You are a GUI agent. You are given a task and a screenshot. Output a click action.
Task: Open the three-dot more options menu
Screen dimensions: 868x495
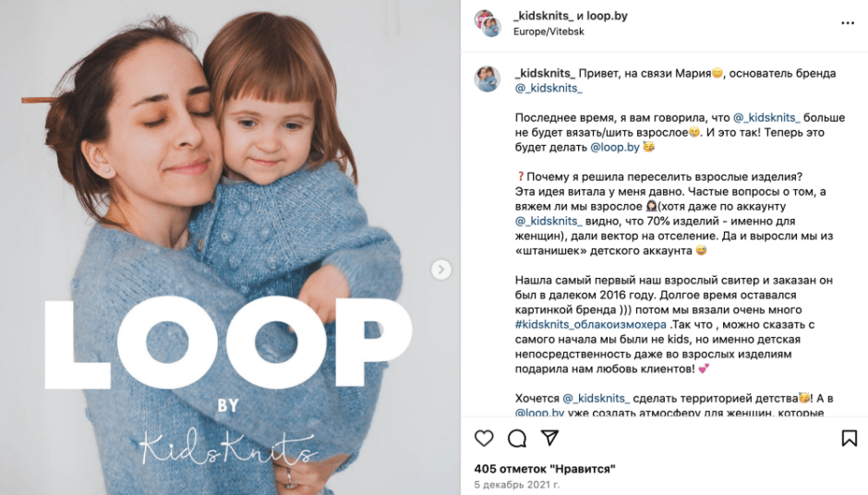(x=848, y=23)
